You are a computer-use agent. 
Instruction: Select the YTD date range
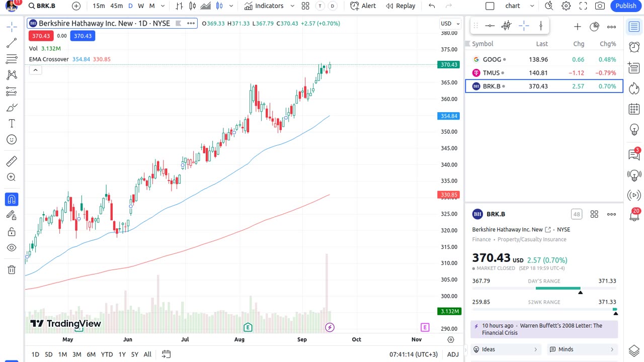[107, 354]
